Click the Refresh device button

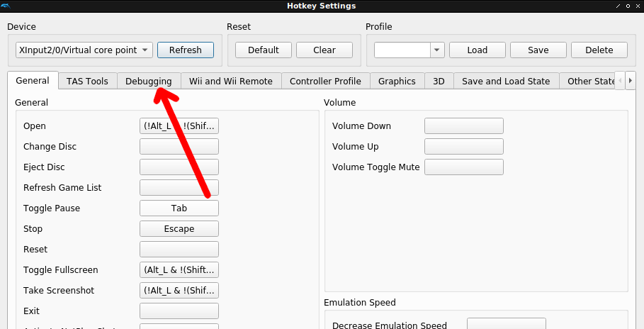(185, 50)
